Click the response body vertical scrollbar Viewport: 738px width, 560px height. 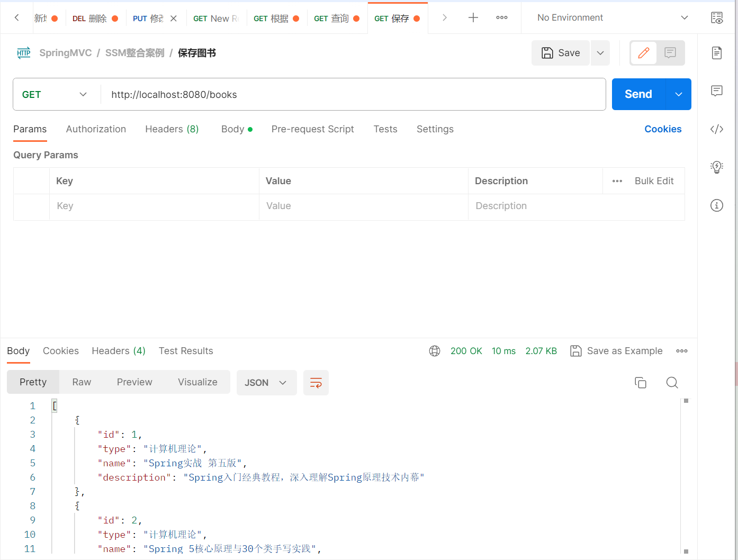tap(686, 476)
